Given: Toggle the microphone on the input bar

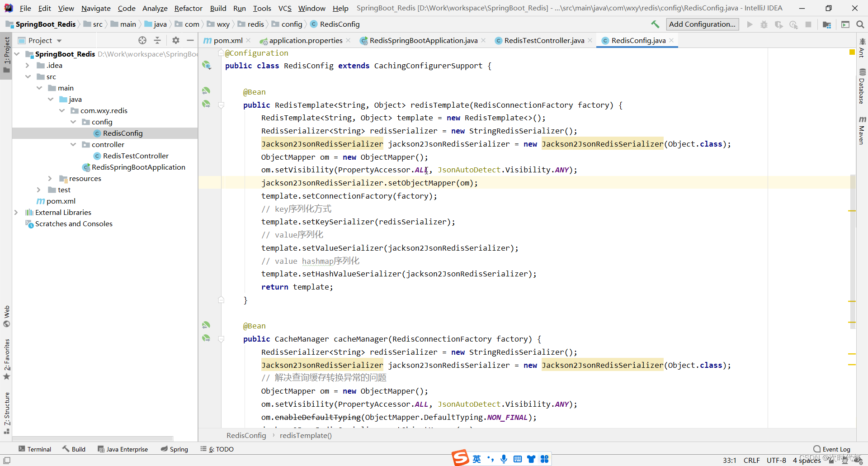Looking at the screenshot, I should pyautogui.click(x=505, y=459).
